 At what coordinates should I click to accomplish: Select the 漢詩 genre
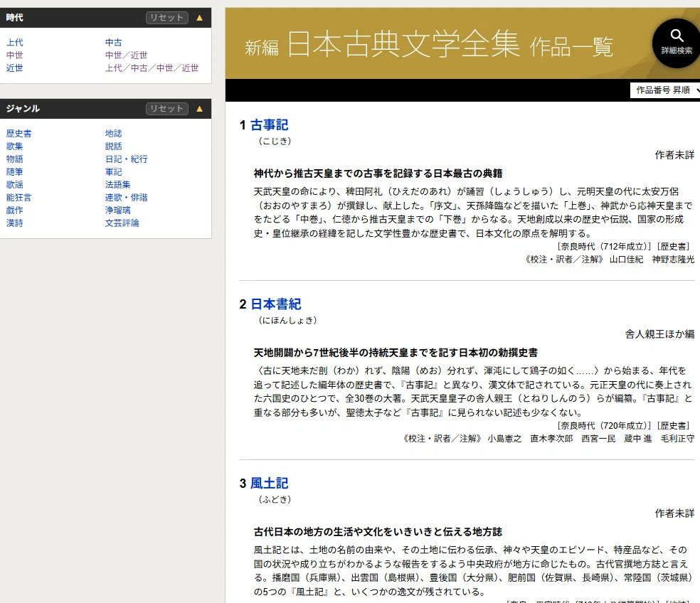coord(15,223)
